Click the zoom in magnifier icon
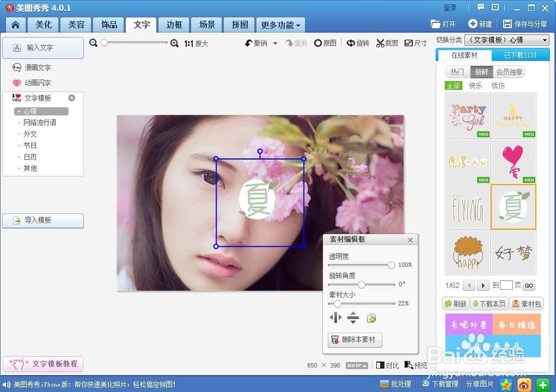556x392 pixels. 174,43
